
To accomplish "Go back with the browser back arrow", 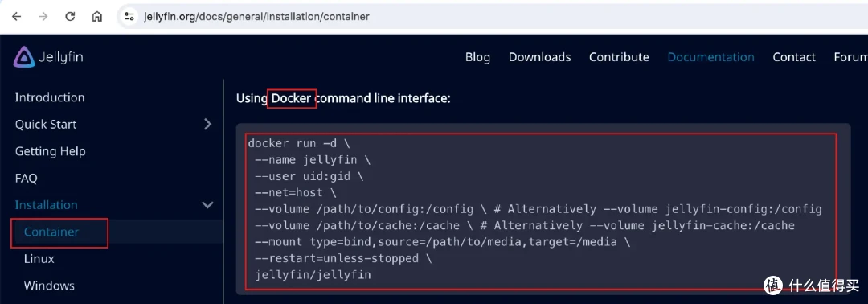I will pyautogui.click(x=17, y=17).
